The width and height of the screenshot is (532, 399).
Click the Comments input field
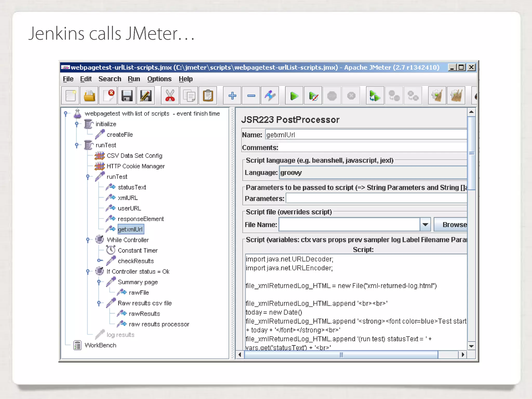pos(373,147)
